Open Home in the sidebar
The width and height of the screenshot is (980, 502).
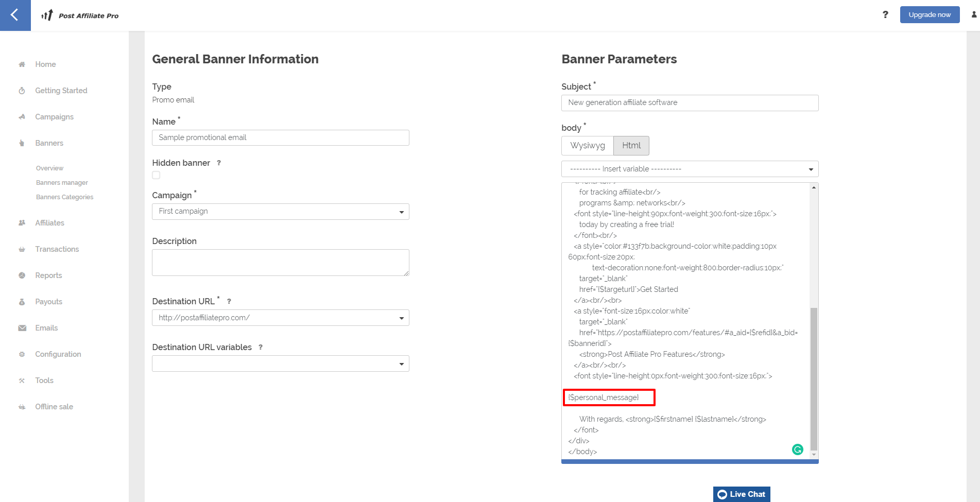point(45,64)
